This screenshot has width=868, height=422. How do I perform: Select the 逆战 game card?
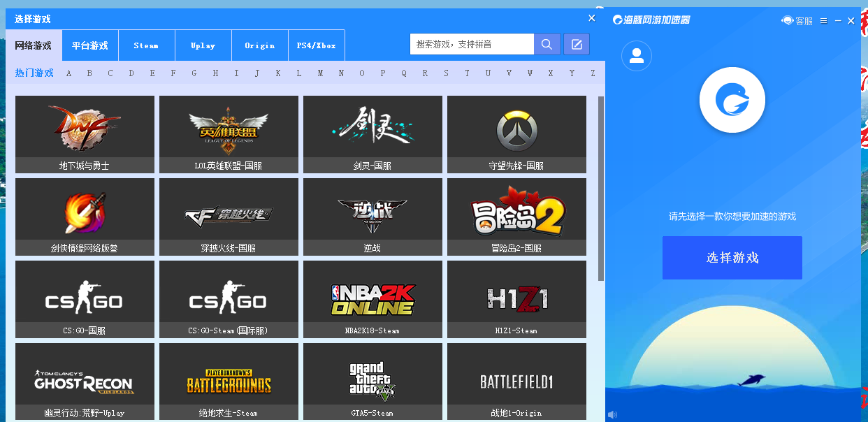(372, 217)
